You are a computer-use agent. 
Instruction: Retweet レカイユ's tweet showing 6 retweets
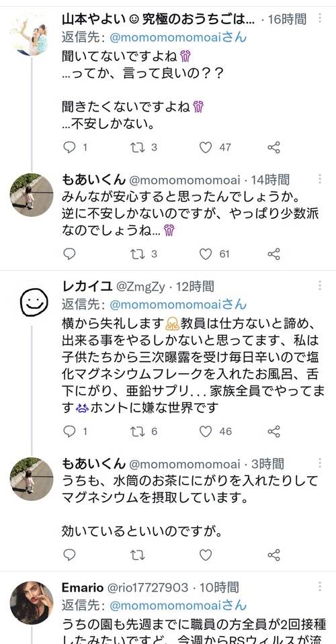[138, 431]
